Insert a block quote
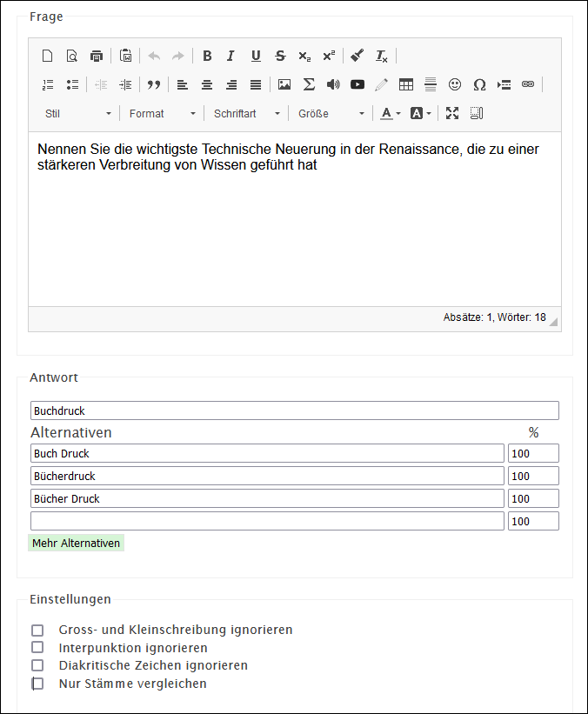The width and height of the screenshot is (588, 714). (x=154, y=84)
